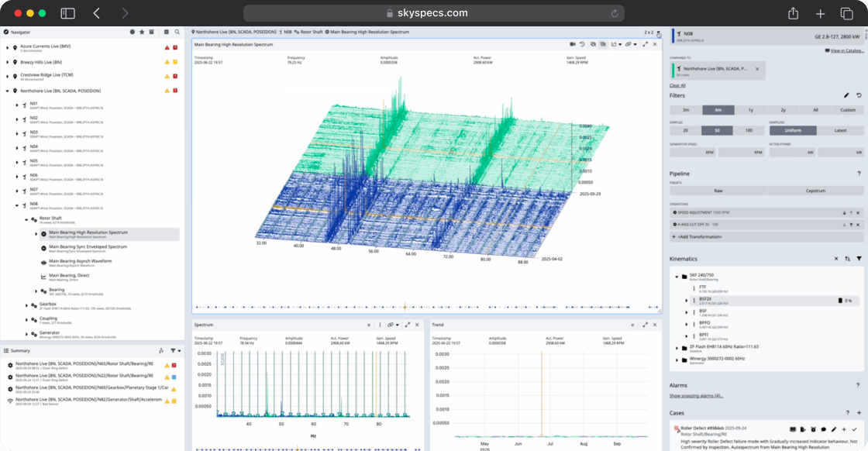This screenshot has height=451, width=868.
Task: Set samples to 100
Action: click(x=749, y=131)
